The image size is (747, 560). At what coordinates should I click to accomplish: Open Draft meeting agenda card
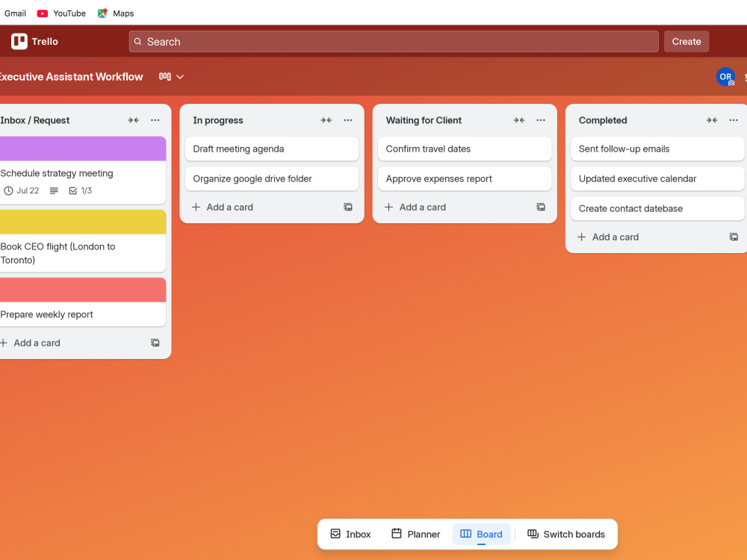(272, 149)
